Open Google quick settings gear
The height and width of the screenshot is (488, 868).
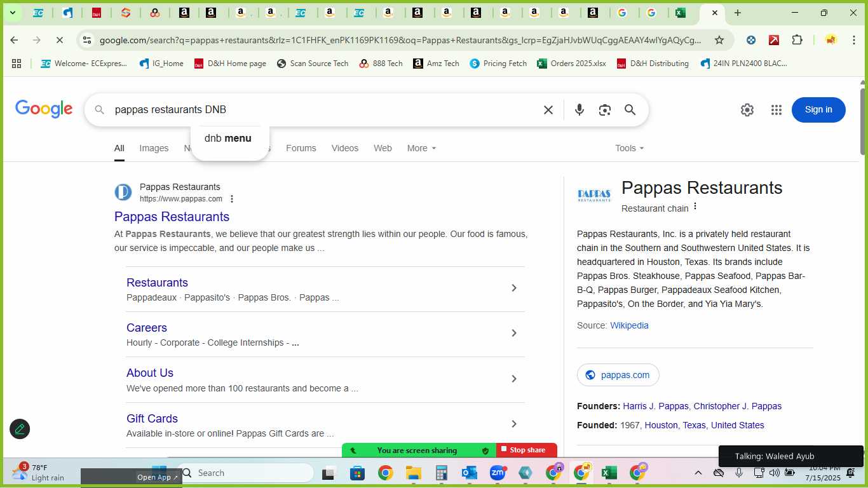pyautogui.click(x=747, y=110)
